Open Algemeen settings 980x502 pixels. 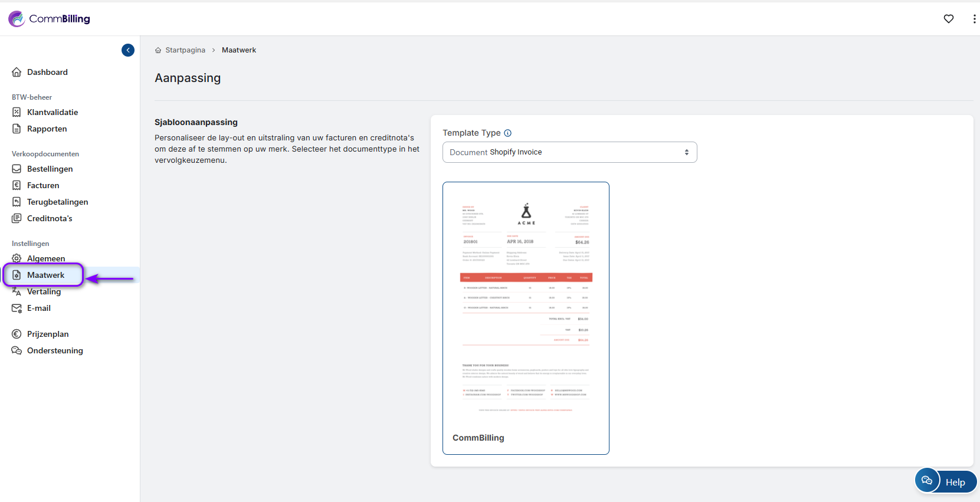[x=46, y=258]
